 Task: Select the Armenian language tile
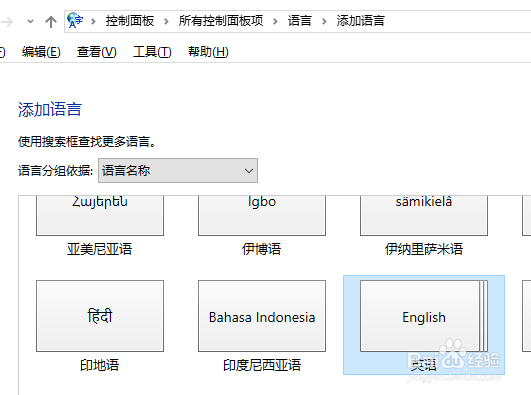coord(100,215)
